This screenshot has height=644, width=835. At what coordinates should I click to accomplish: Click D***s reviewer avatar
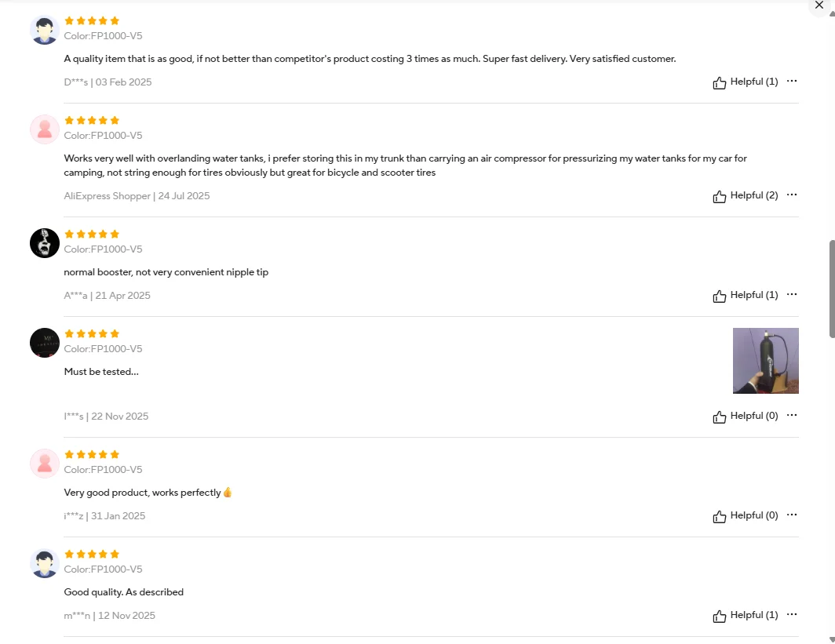44,30
